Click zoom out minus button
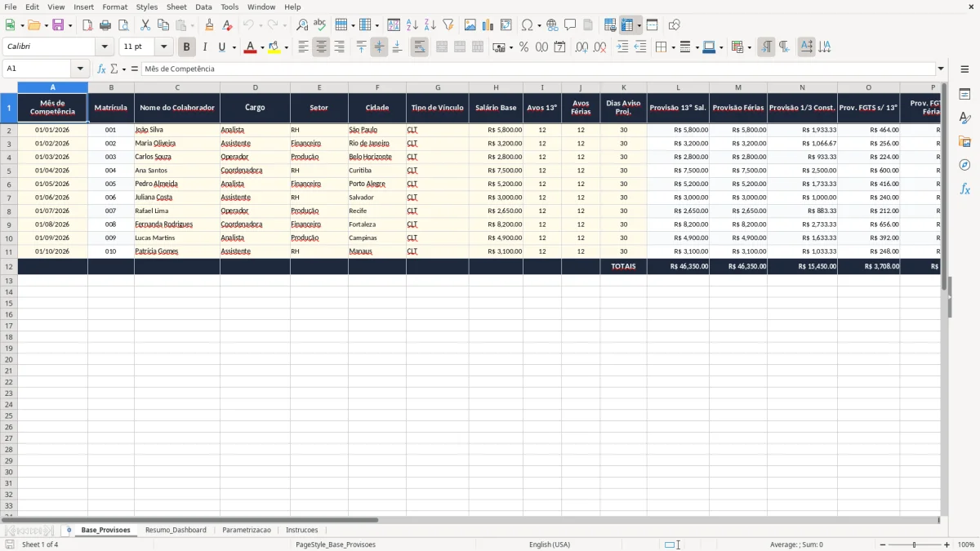 (x=881, y=544)
